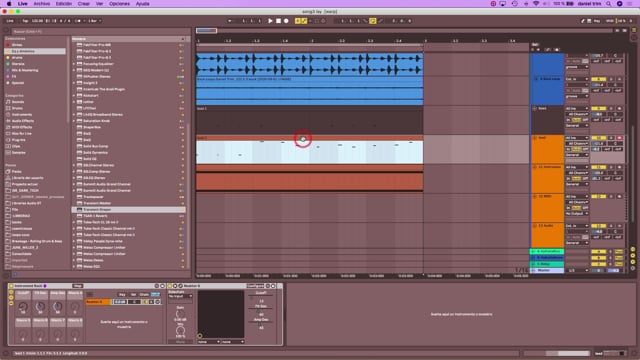Click the Mix & Mastering collection label
640x360 pixels.
click(25, 70)
